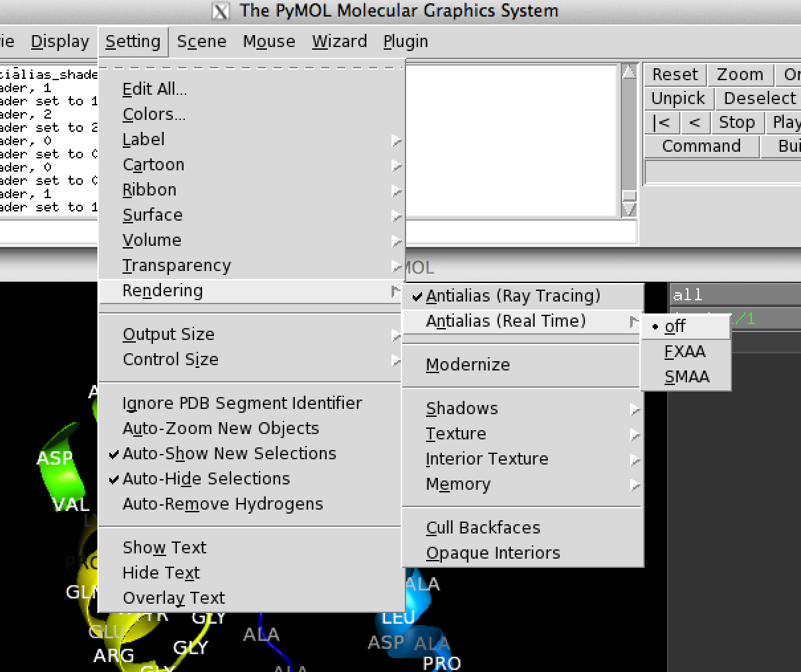
Task: Disable Auto-Show New Selections
Action: (229, 454)
